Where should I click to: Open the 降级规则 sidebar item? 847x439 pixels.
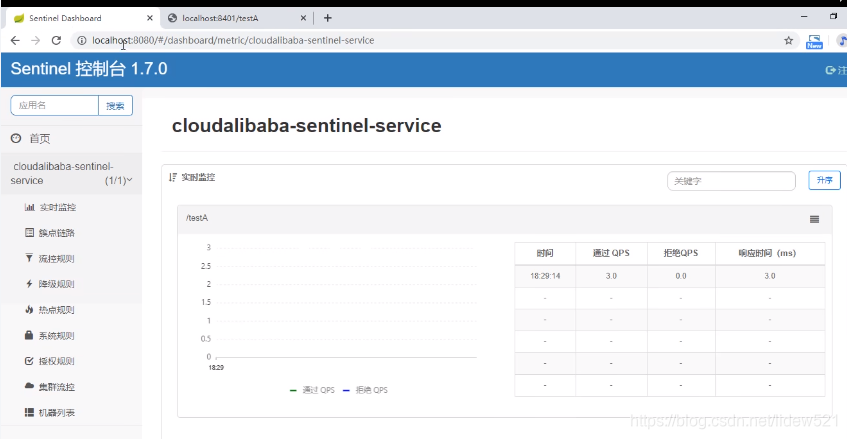(x=57, y=284)
